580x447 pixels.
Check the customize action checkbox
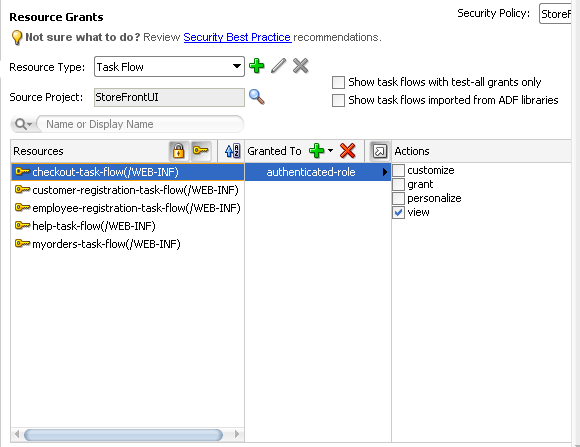click(x=398, y=170)
